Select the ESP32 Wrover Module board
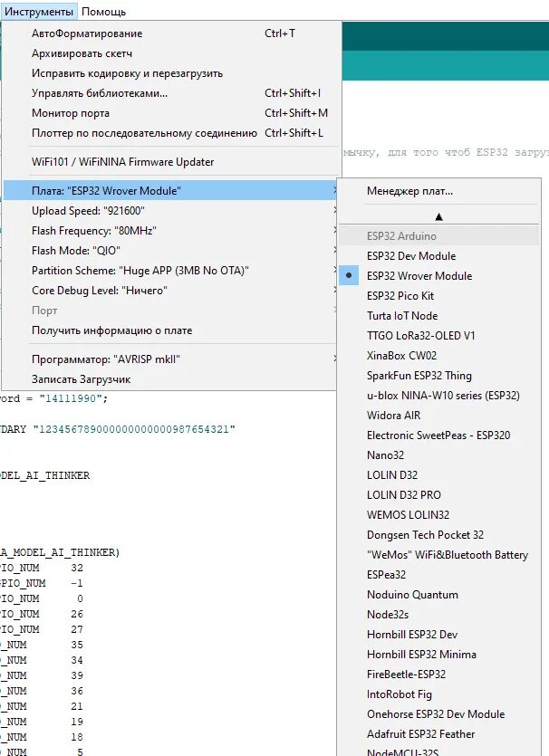Screen dimensions: 549x756 [439, 276]
